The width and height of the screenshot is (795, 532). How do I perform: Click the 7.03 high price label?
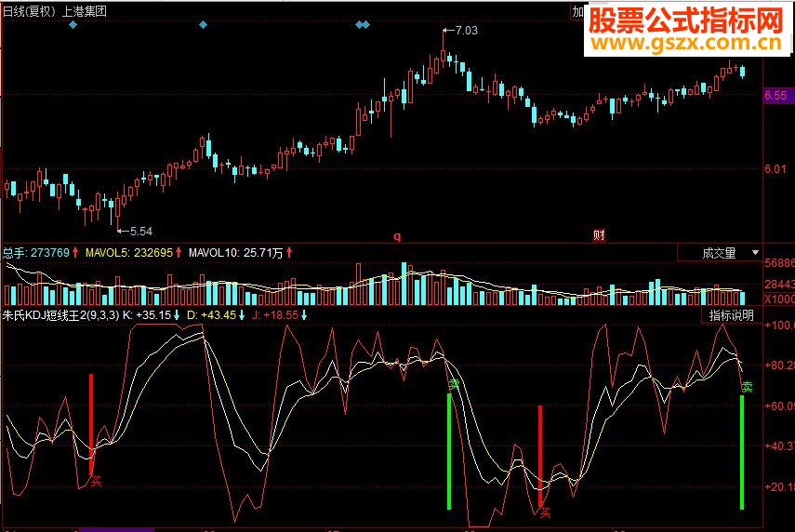pos(467,31)
